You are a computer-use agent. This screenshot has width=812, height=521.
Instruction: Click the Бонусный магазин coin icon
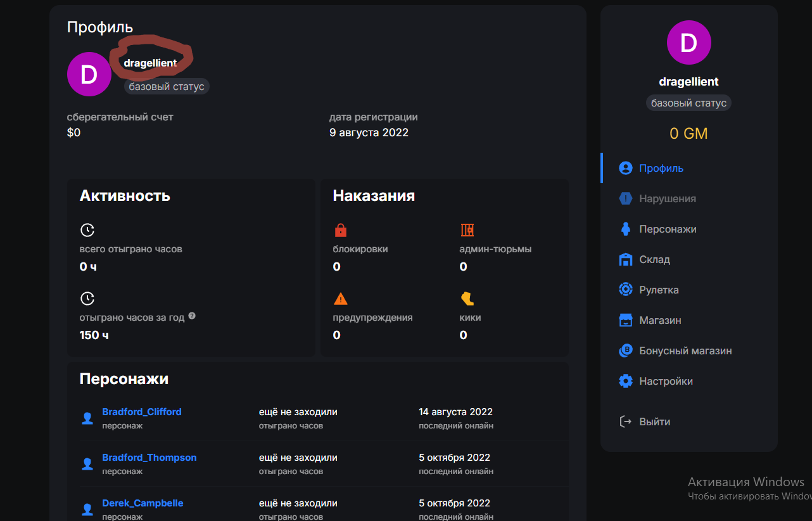coord(626,351)
